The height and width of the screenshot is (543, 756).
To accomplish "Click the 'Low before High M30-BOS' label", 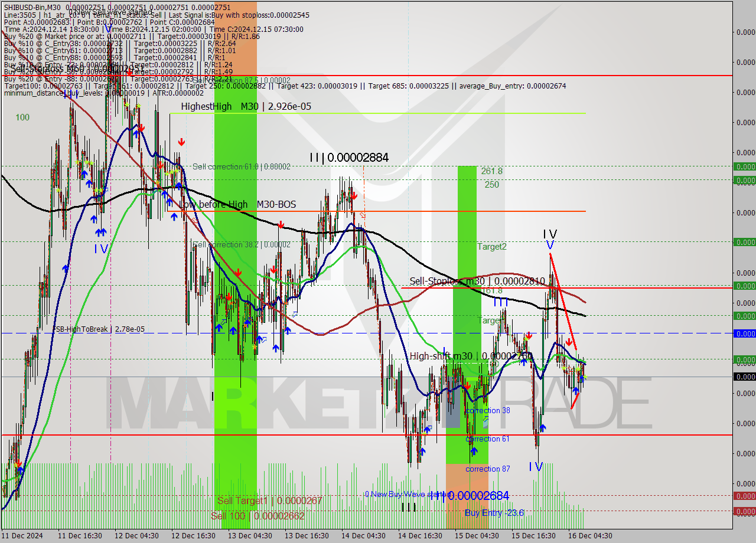I will coord(237,204).
